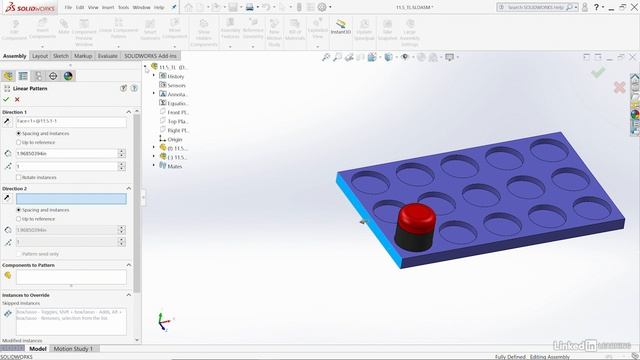This screenshot has width=640, height=360.
Task: Cancel Linear Pattern with red X
Action: (x=17, y=99)
